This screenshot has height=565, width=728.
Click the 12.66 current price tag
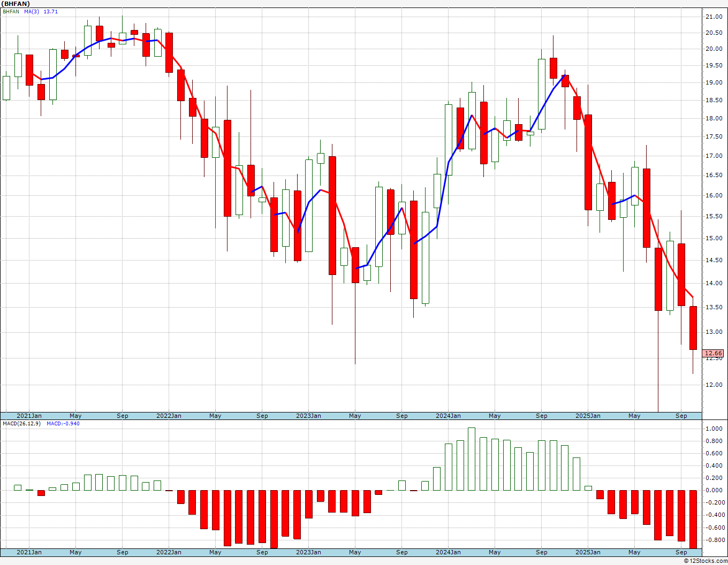pyautogui.click(x=714, y=353)
